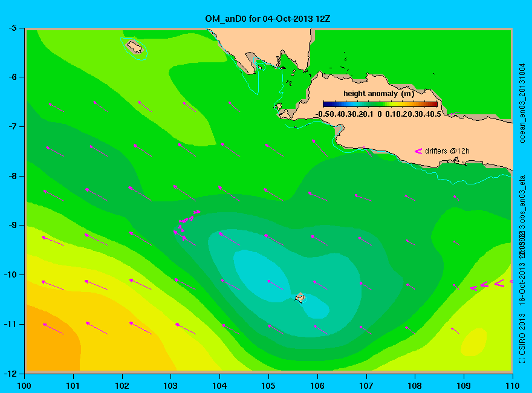Image resolution: width=532 pixels, height=393 pixels.
Task: Click the y-axis label -10
Action: point(10,274)
